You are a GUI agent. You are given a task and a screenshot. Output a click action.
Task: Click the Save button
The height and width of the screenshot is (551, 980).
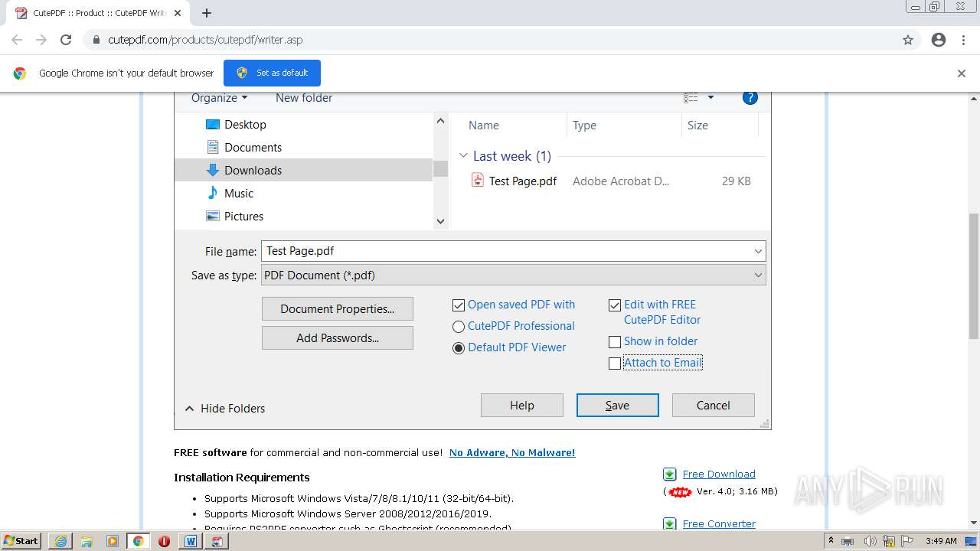tap(618, 406)
